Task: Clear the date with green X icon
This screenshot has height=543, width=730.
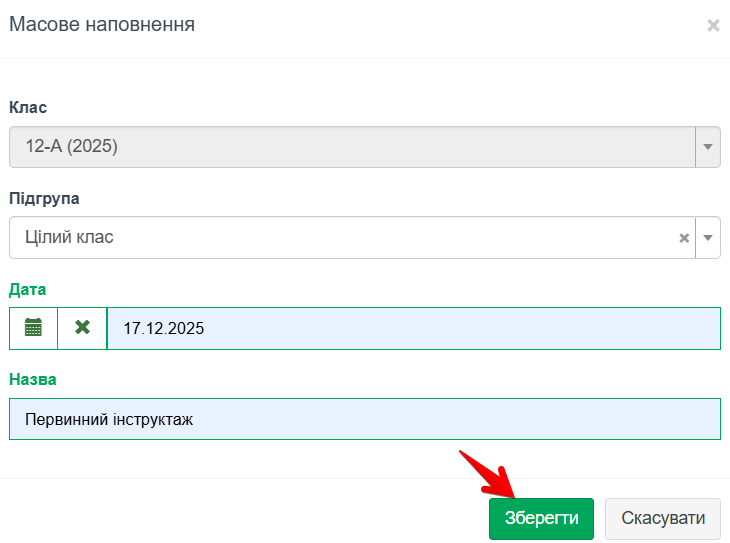Action: (x=82, y=328)
